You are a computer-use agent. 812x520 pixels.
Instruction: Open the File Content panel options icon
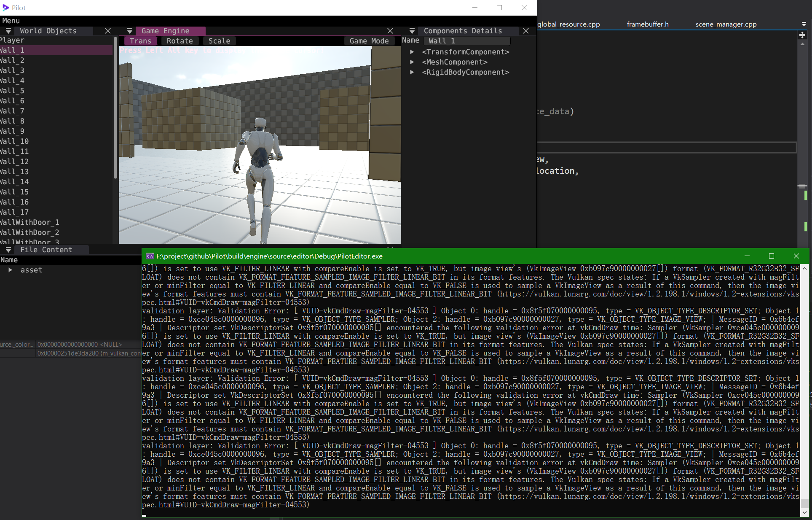[7, 249]
